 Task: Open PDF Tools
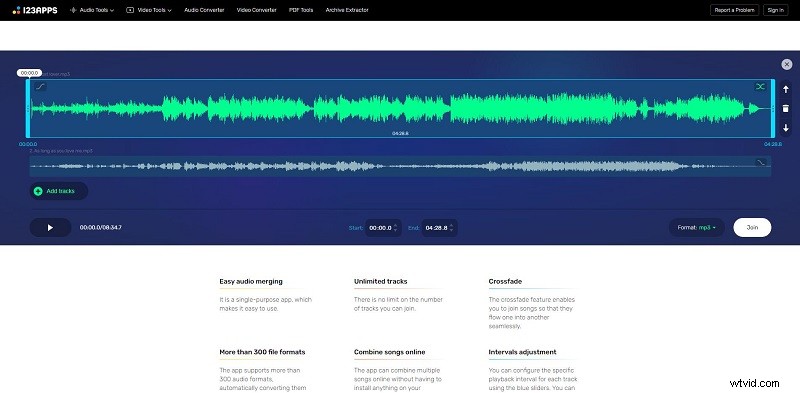301,10
